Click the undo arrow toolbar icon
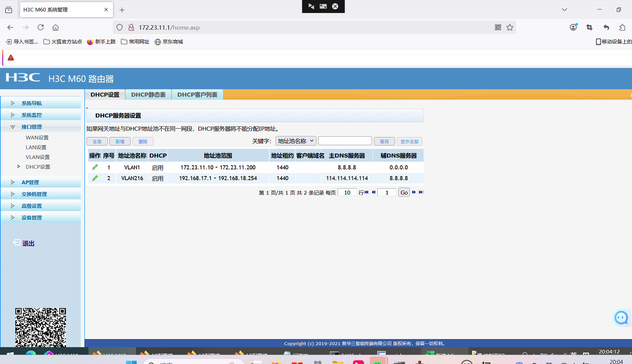 tap(606, 27)
